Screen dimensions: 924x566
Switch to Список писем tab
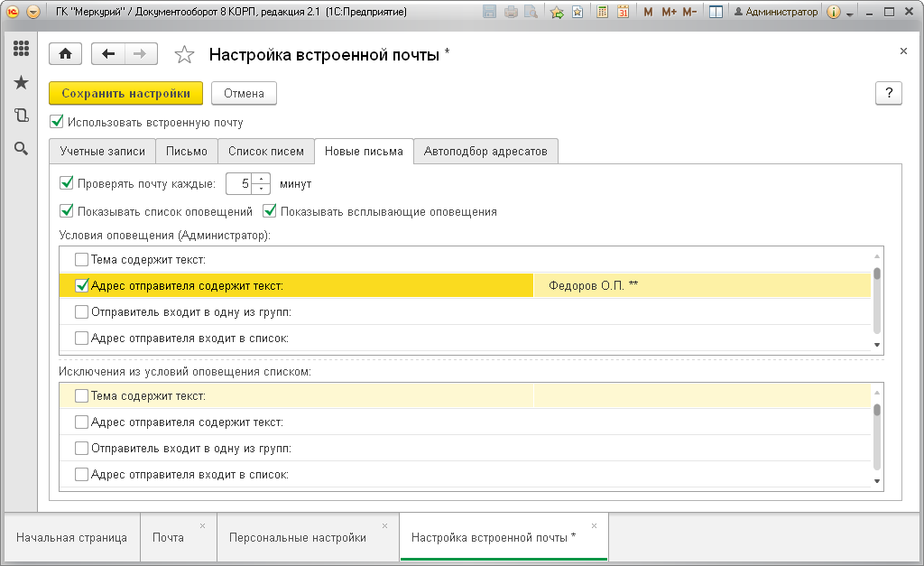266,152
